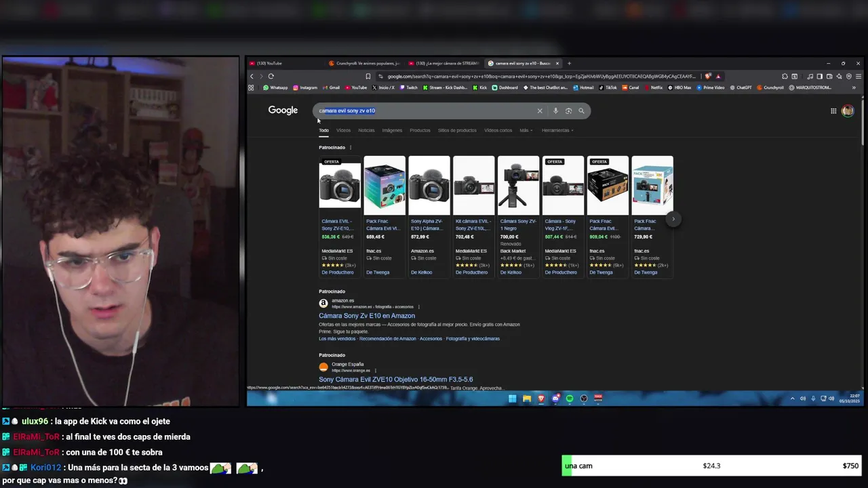Open Los más vendidos sitelink
Viewport: 868px width, 488px height.
pos(337,338)
